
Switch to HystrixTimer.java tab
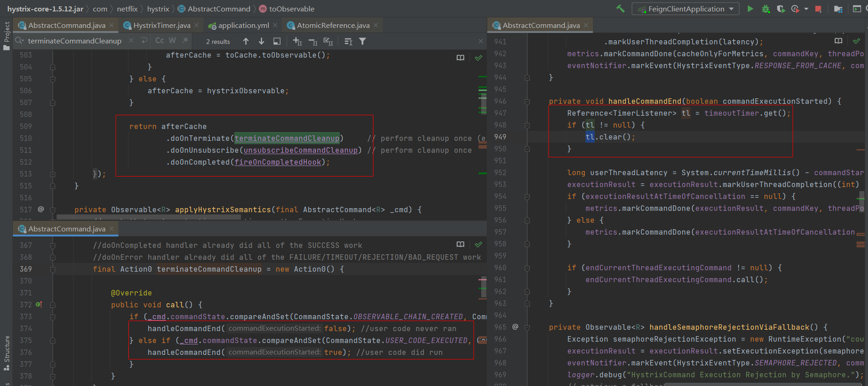click(161, 25)
